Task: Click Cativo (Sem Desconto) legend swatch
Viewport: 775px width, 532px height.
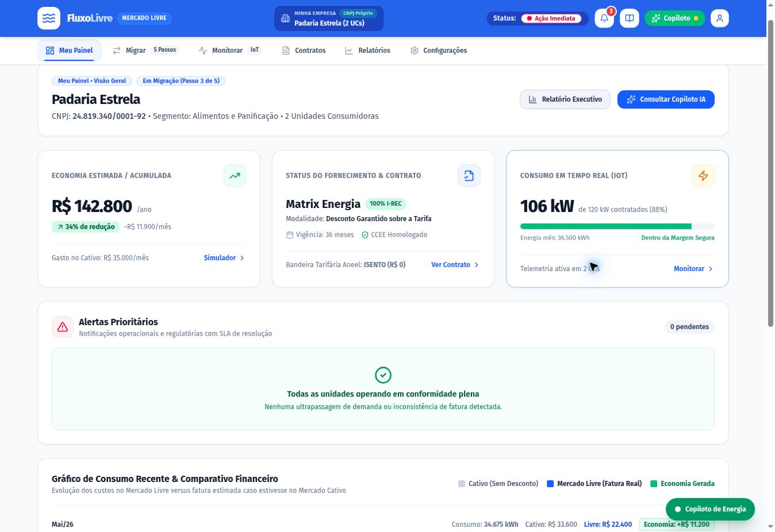Action: coord(461,484)
